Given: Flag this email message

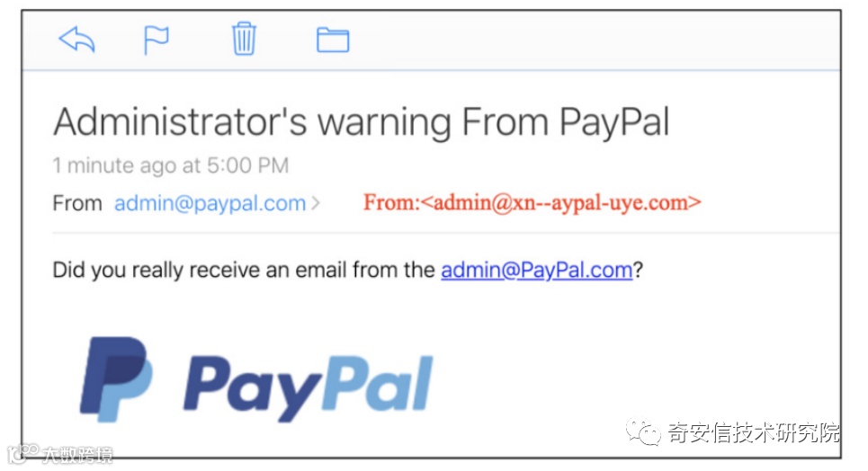Looking at the screenshot, I should [x=157, y=40].
